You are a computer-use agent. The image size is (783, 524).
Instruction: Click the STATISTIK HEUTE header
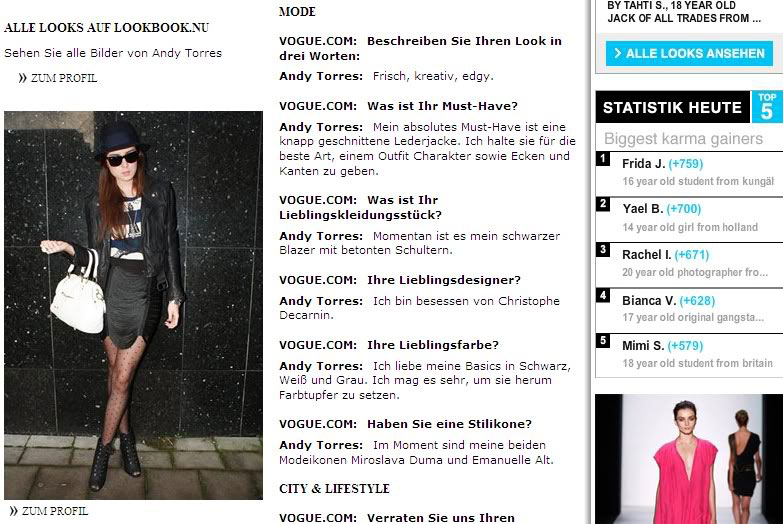(x=672, y=107)
